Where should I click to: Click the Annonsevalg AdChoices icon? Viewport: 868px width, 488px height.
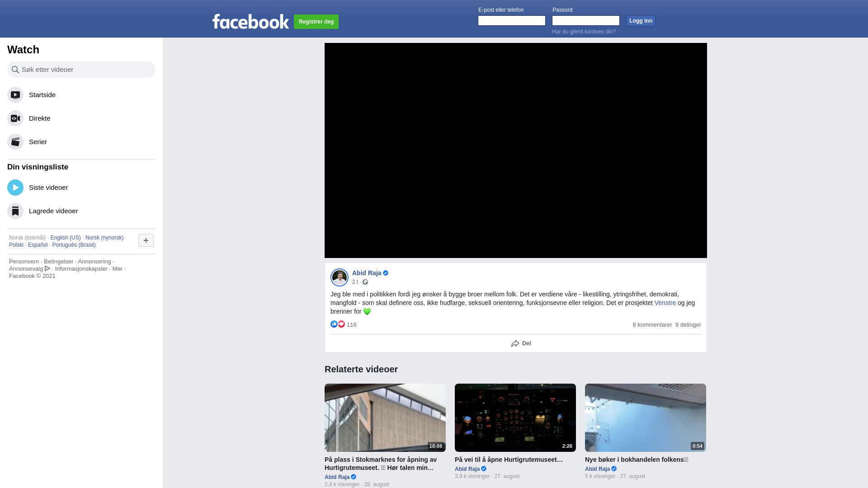(47, 268)
